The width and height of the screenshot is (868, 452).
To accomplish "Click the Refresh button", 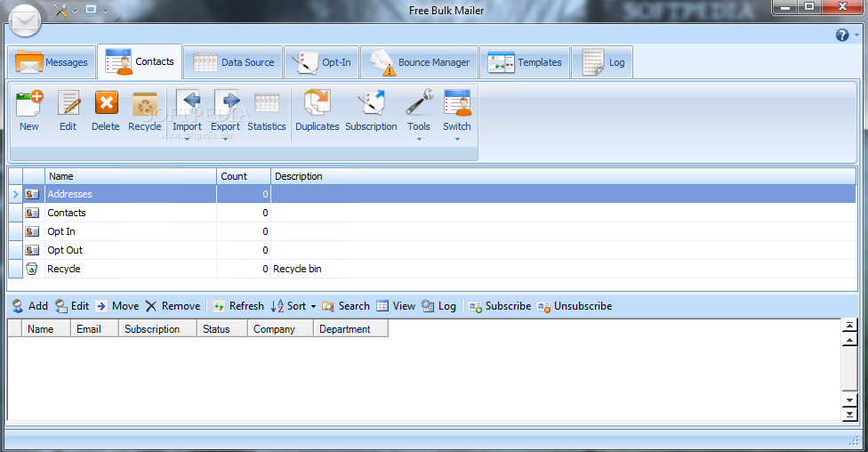I will (238, 306).
